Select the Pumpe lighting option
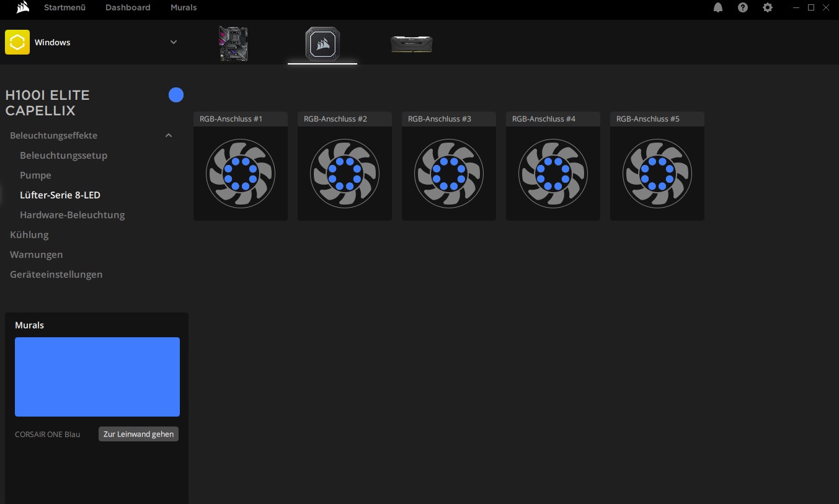The height and width of the screenshot is (504, 839). (x=35, y=175)
